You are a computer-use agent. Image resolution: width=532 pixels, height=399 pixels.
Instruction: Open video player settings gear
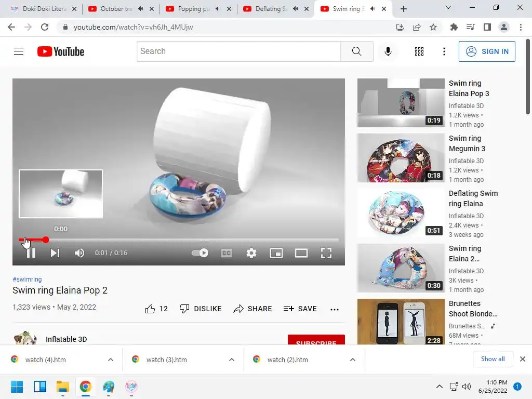click(x=251, y=253)
